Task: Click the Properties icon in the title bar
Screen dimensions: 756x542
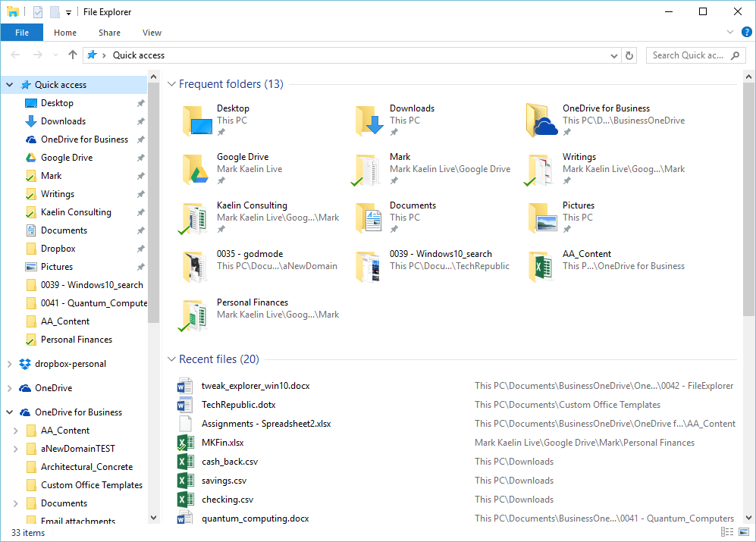Action: tap(38, 12)
